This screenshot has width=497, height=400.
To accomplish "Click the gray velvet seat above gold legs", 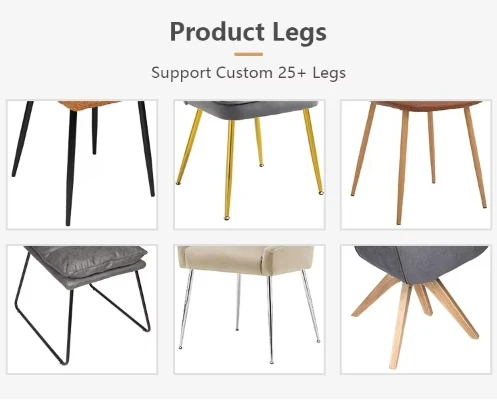I will point(251,110).
